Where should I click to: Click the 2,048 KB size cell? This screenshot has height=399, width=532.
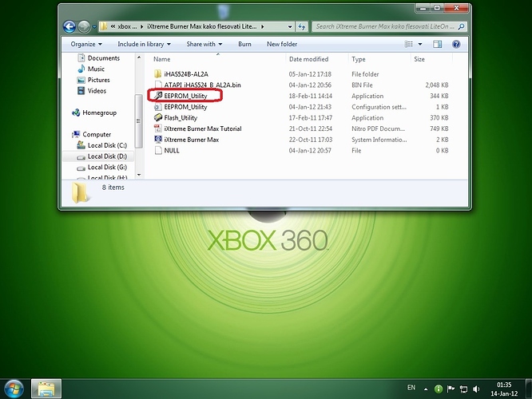click(x=437, y=85)
